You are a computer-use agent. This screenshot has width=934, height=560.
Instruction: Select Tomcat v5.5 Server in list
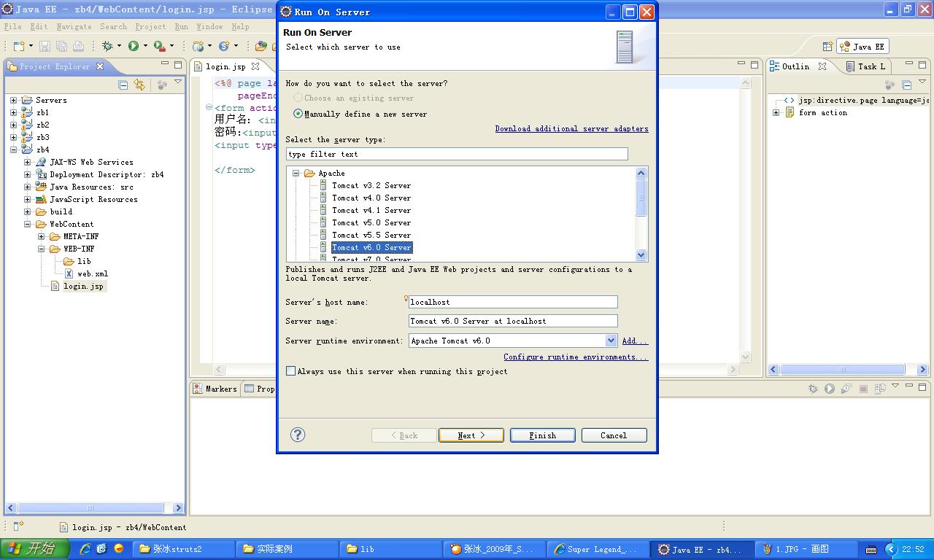(371, 235)
